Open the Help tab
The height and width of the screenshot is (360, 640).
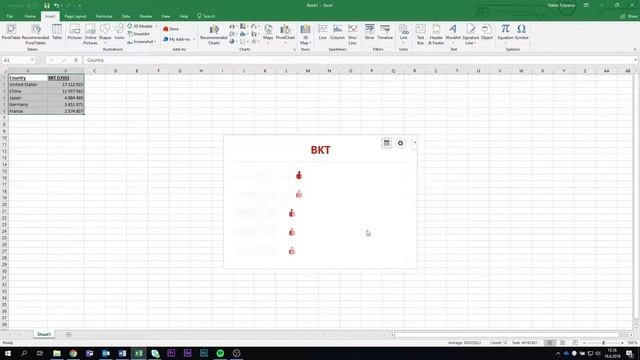coord(184,16)
